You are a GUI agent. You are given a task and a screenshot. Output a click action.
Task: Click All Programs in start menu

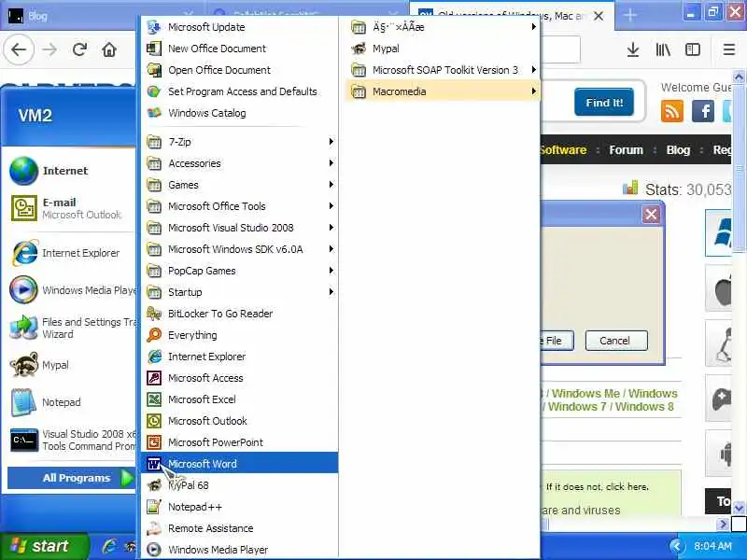pos(72,478)
